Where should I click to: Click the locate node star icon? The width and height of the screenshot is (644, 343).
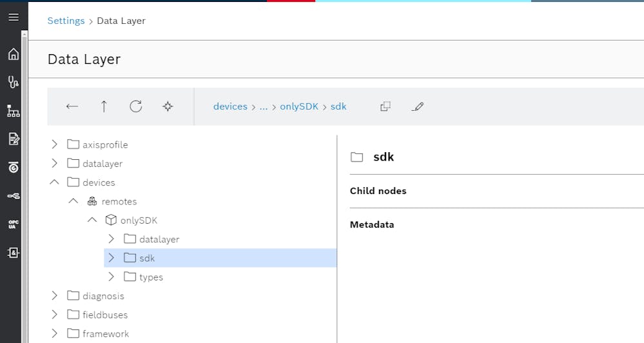click(168, 106)
